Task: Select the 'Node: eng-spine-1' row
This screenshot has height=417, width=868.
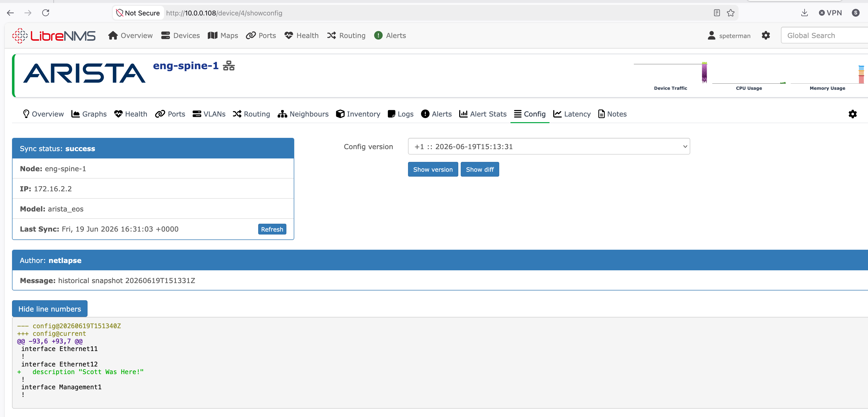Action: point(153,169)
